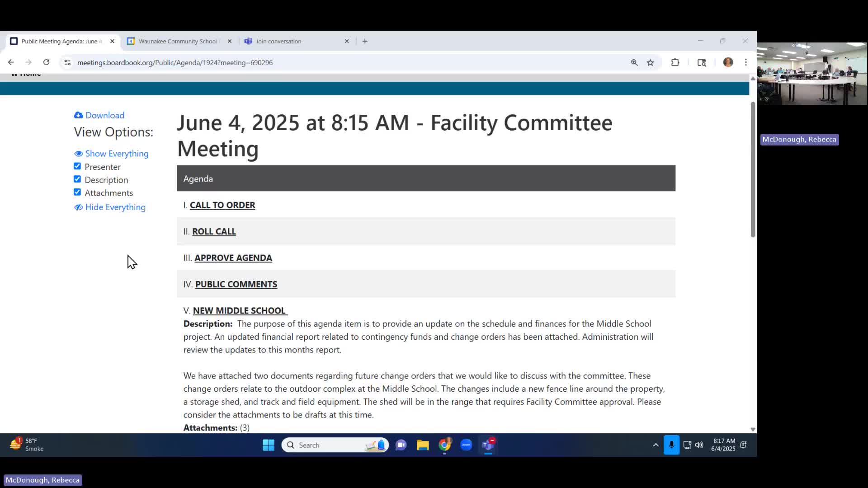Viewport: 868px width, 488px height.
Task: Open the PUBLIC COMMENTS agenda link
Action: point(236,284)
